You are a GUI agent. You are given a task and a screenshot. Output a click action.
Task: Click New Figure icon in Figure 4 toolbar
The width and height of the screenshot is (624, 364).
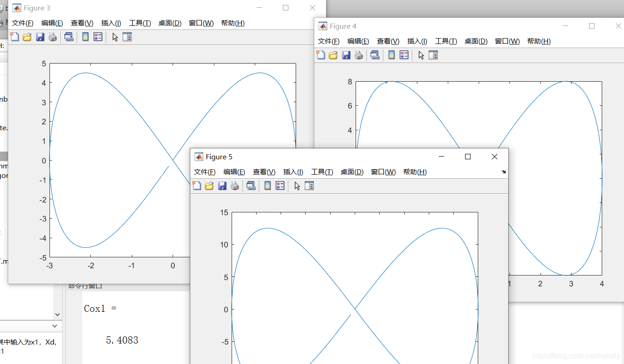click(321, 55)
